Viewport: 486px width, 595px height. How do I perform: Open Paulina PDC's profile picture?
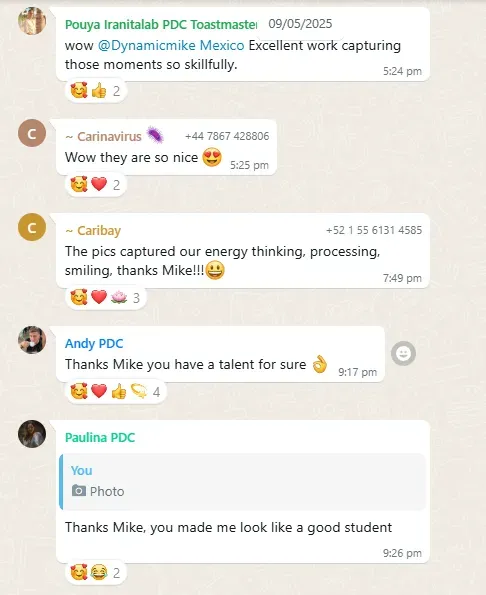[32, 434]
